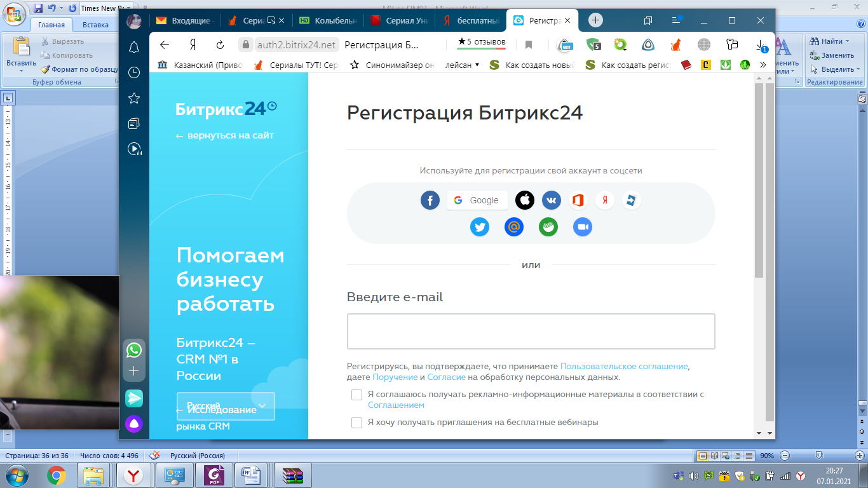Viewport: 868px width, 488px height.
Task: Click the Word zoom slider handle
Action: click(x=819, y=456)
